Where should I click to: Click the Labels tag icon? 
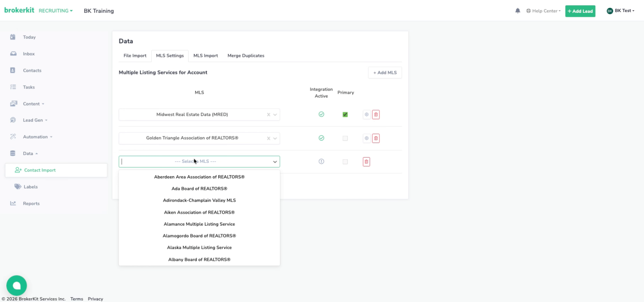point(18,186)
